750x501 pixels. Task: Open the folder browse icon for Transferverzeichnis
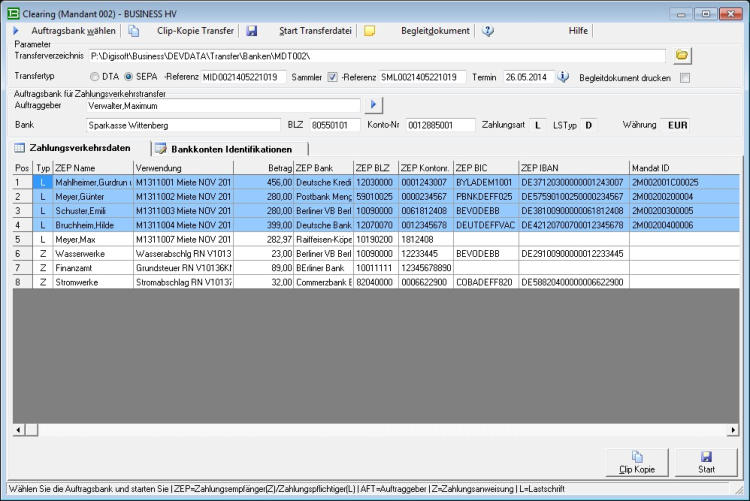(683, 55)
